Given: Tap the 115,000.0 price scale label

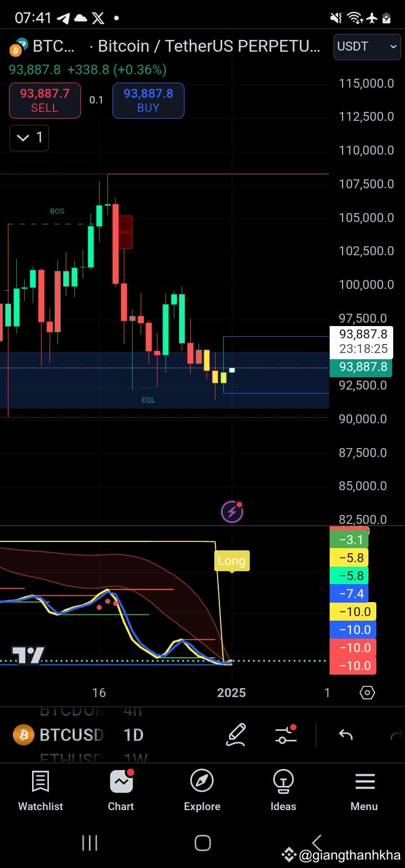Looking at the screenshot, I should coord(366,83).
